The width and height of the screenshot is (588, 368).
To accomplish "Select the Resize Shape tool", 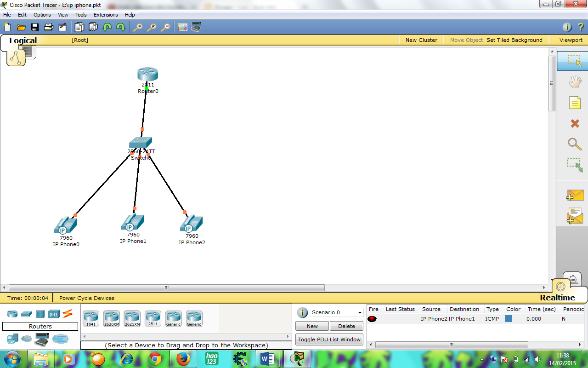I will pyautogui.click(x=575, y=165).
